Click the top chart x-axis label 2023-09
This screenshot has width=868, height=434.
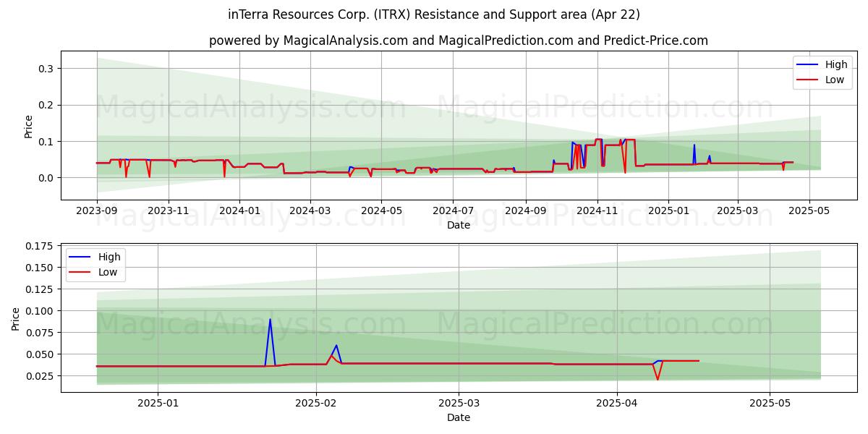tap(97, 210)
